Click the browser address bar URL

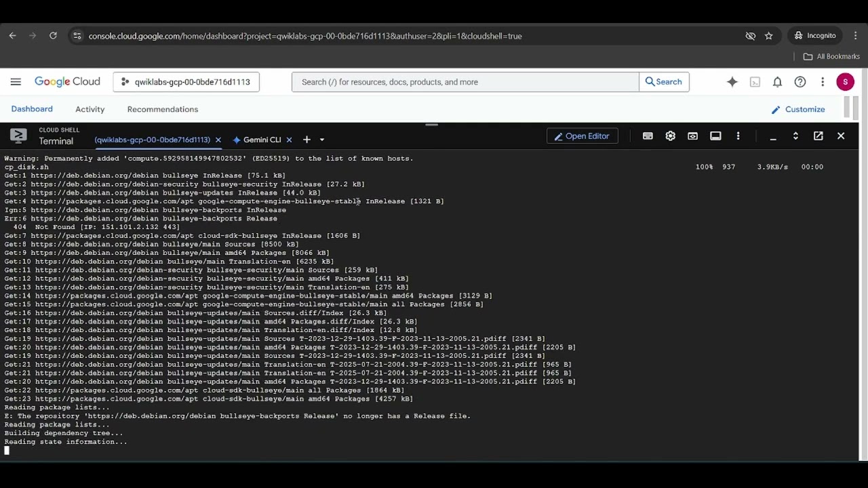tap(305, 36)
